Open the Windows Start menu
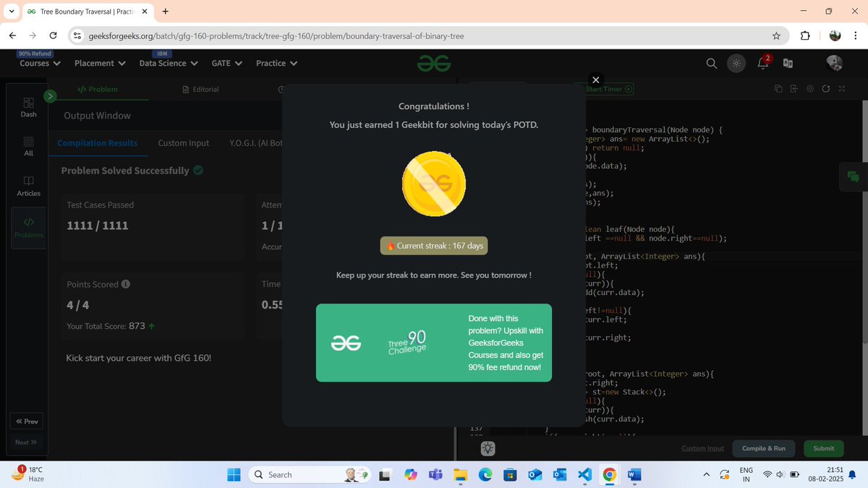The height and width of the screenshot is (488, 868). pos(234,474)
